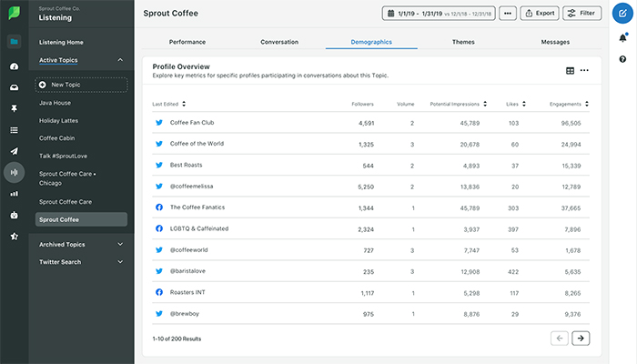Click the Export button
The height and width of the screenshot is (364, 637).
[x=540, y=14]
